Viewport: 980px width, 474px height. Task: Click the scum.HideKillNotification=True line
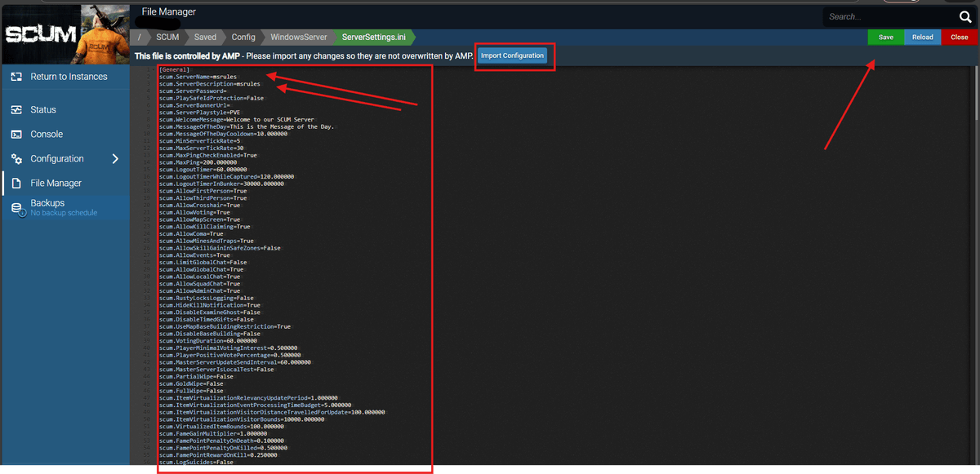pyautogui.click(x=210, y=305)
